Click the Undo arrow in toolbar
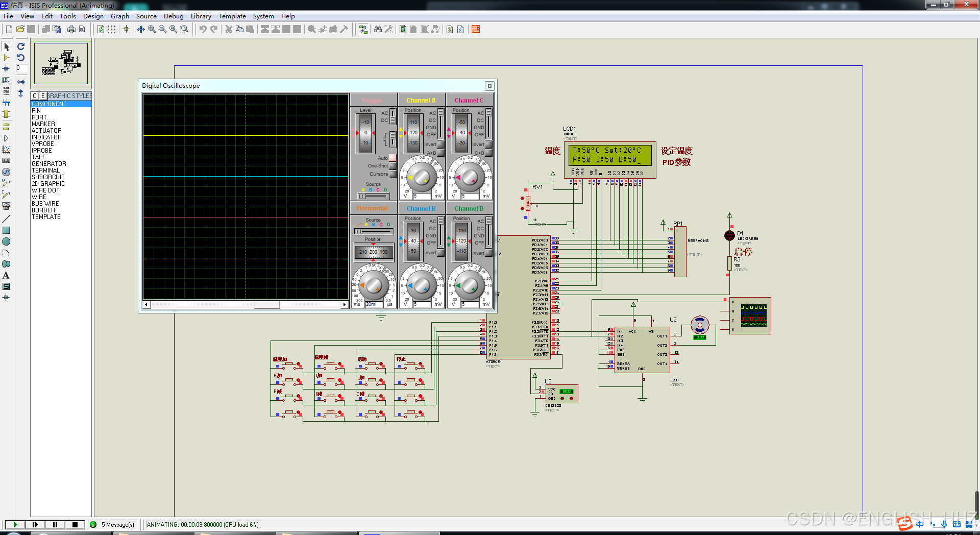 (x=203, y=29)
